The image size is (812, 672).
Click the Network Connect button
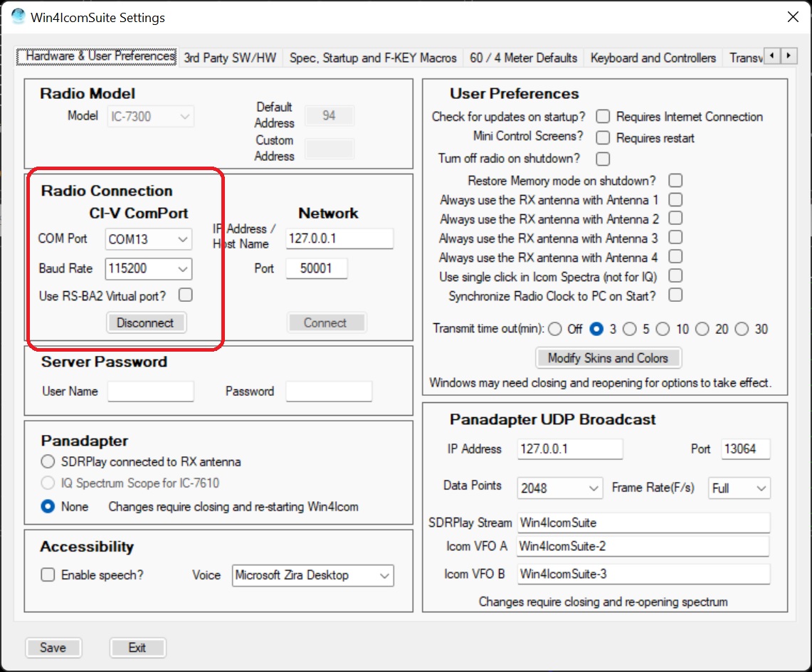pos(326,322)
